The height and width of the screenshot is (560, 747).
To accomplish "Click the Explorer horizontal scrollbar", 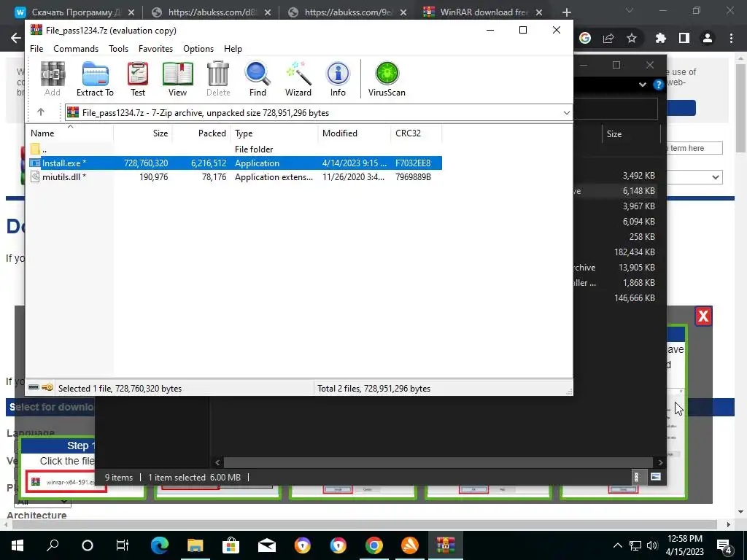I will (438, 462).
